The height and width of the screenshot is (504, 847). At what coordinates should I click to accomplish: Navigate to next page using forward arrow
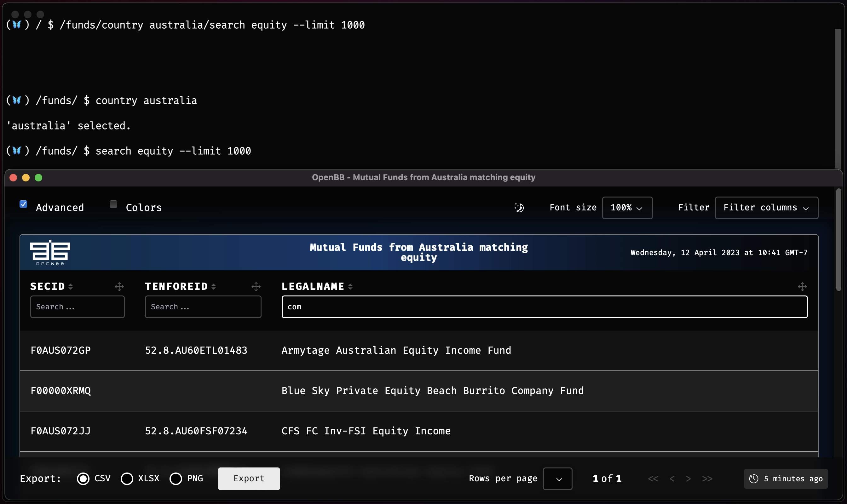[689, 478]
